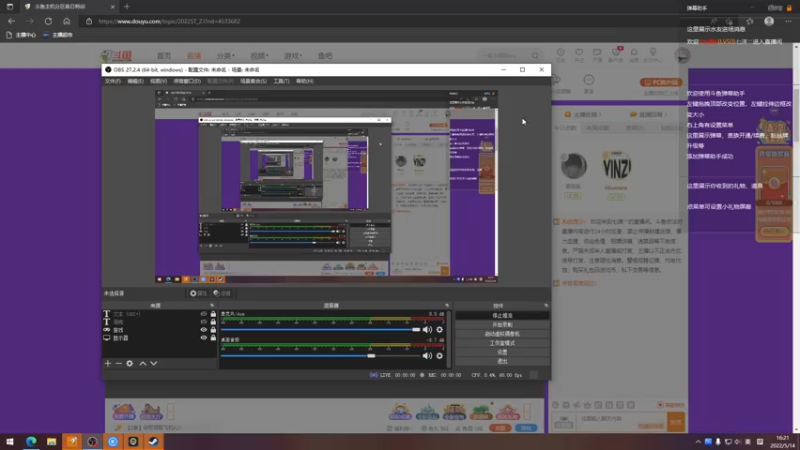Open the 主播中心 bookmark

click(x=21, y=35)
